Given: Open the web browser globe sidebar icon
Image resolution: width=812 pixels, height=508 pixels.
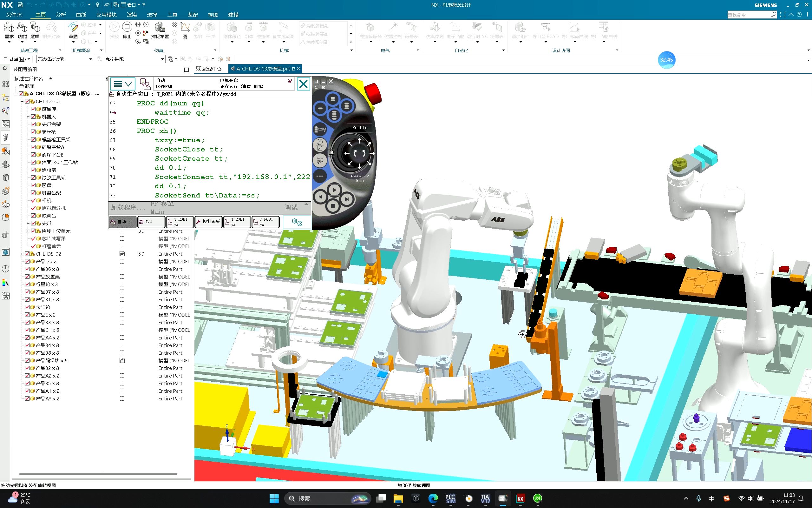Looking at the screenshot, I should 5,252.
